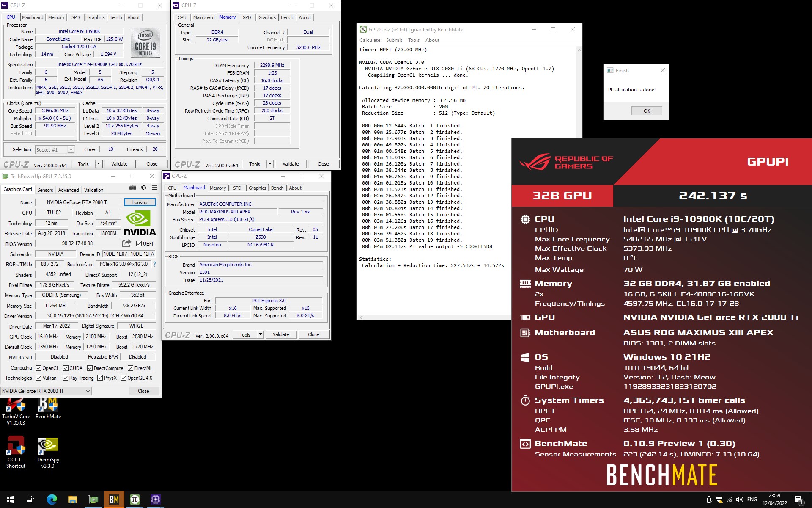Open Tools dropdown arrow in CPU-Z Mainboard window
Viewport: 812px width, 508px height.
(261, 335)
